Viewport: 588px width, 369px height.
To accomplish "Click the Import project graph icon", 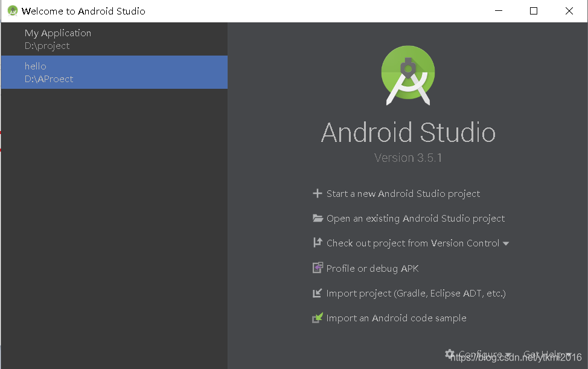I will pyautogui.click(x=318, y=293).
